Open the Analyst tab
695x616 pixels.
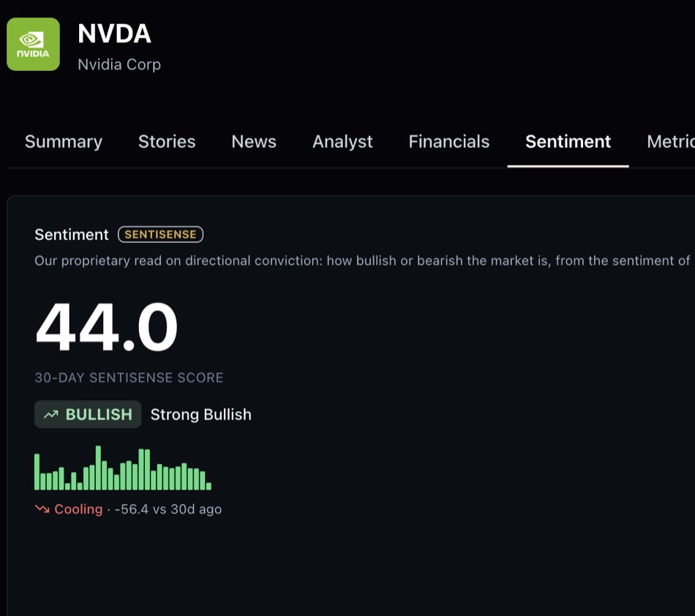point(342,142)
